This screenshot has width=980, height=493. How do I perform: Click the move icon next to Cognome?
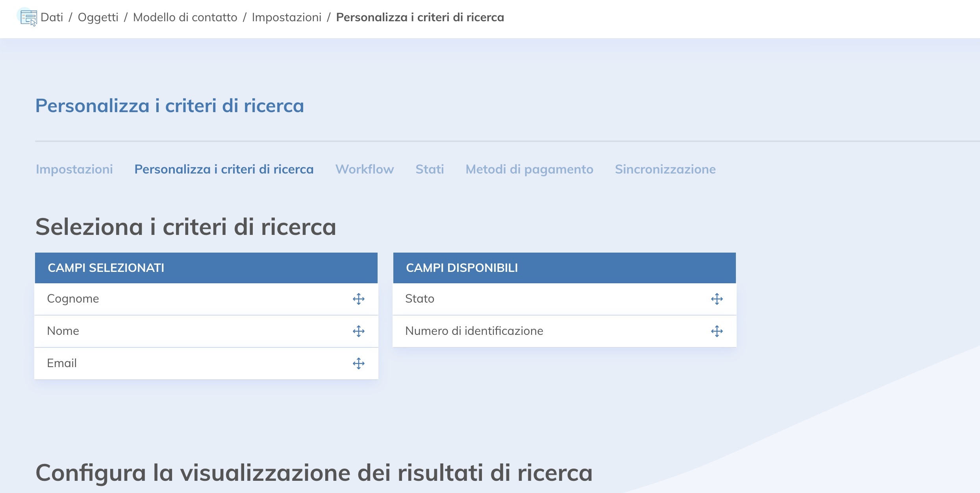click(x=359, y=299)
